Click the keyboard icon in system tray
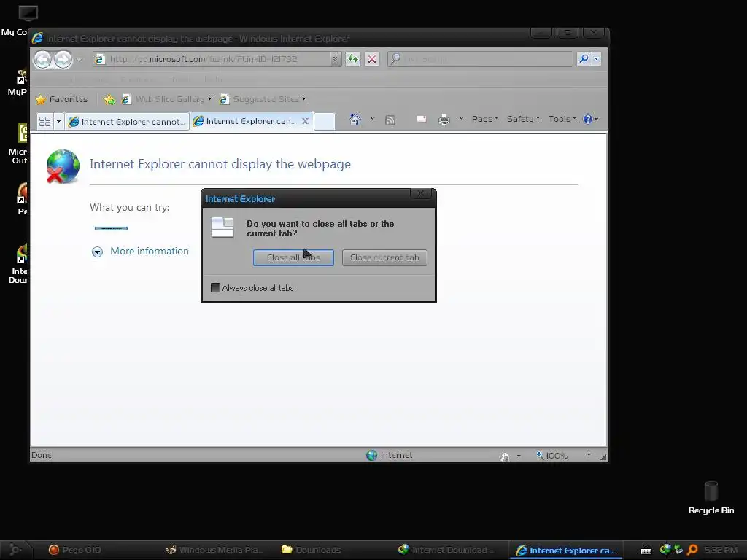747x560 pixels. (x=646, y=551)
